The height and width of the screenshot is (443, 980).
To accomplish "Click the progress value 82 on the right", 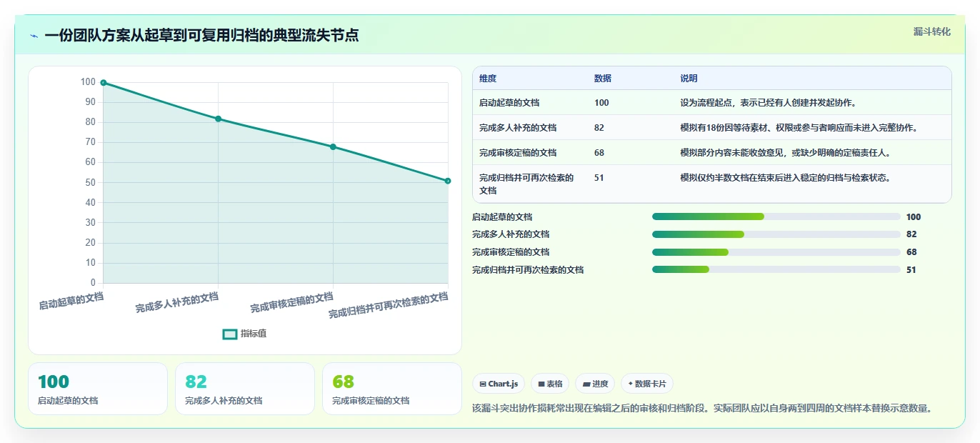I will (x=911, y=234).
